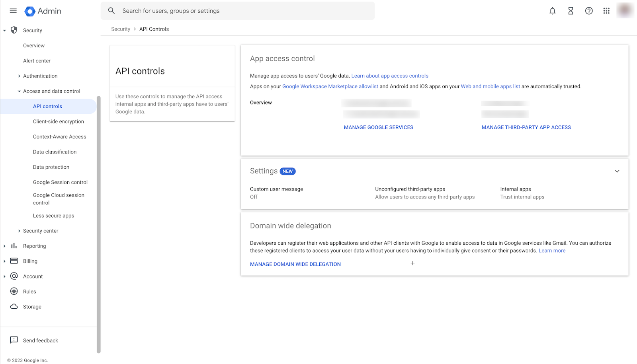Viewport: 637px width, 364px height.
Task: Click the Custom user message setting
Action: (277, 193)
